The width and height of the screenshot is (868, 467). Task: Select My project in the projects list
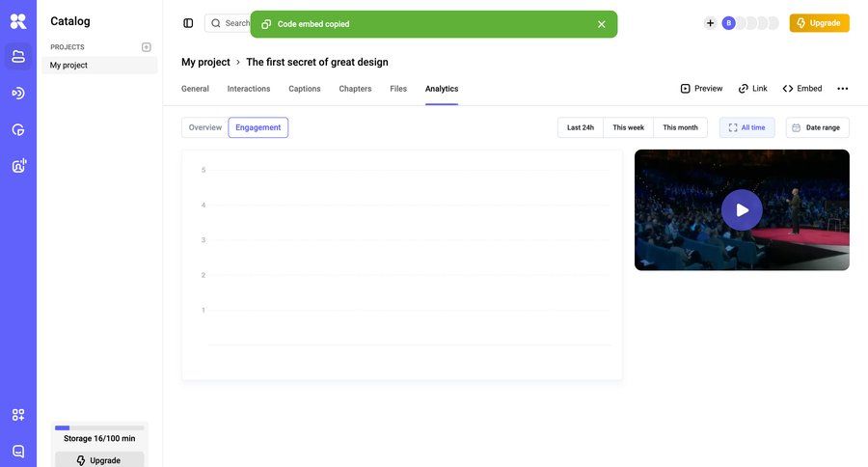tap(69, 66)
